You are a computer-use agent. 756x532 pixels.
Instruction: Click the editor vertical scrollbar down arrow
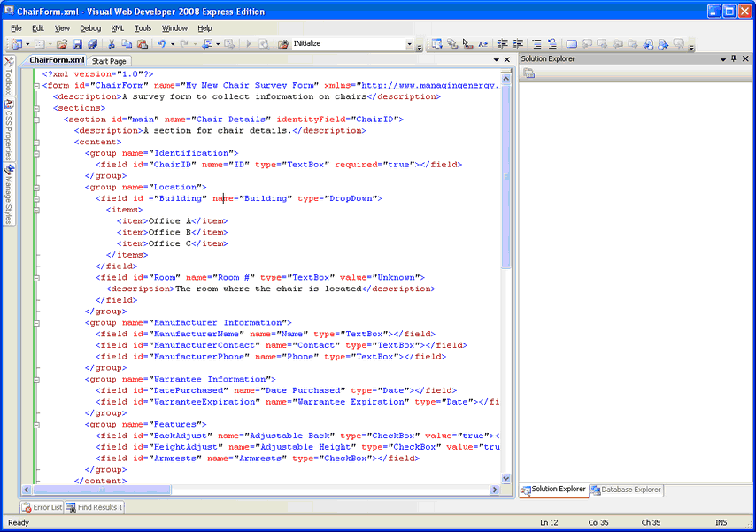pyautogui.click(x=505, y=479)
